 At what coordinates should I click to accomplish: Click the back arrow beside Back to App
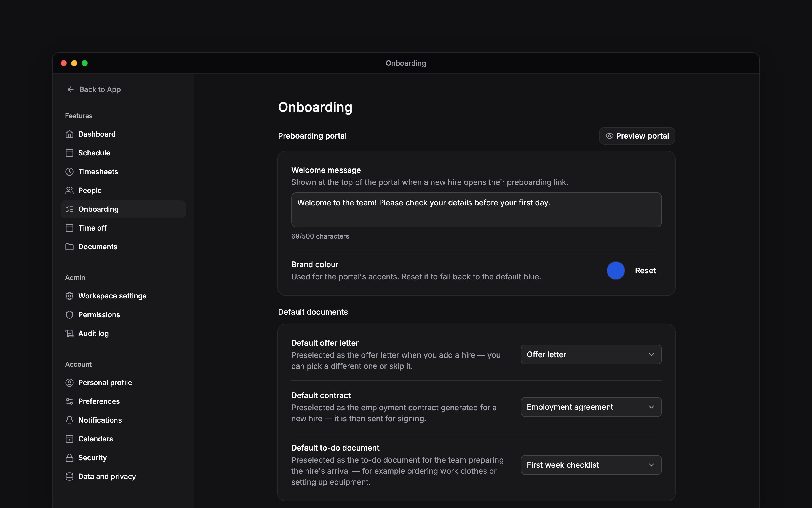point(70,89)
